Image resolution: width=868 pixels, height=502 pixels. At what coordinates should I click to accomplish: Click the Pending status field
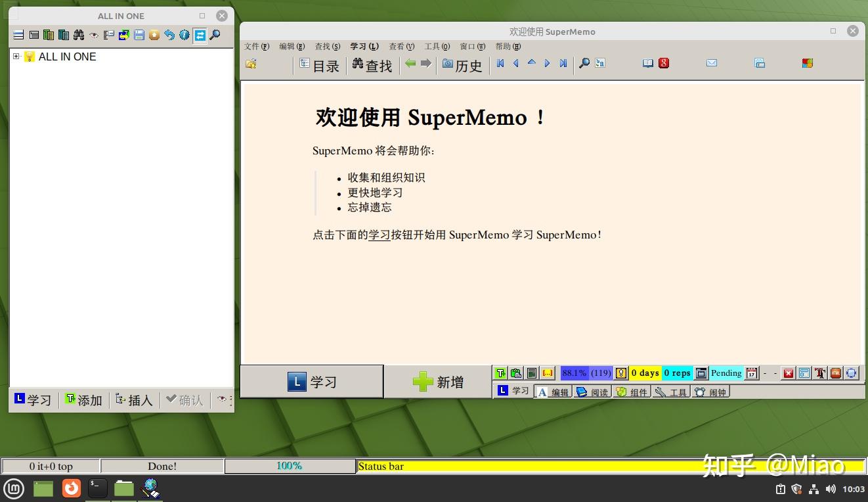point(726,373)
